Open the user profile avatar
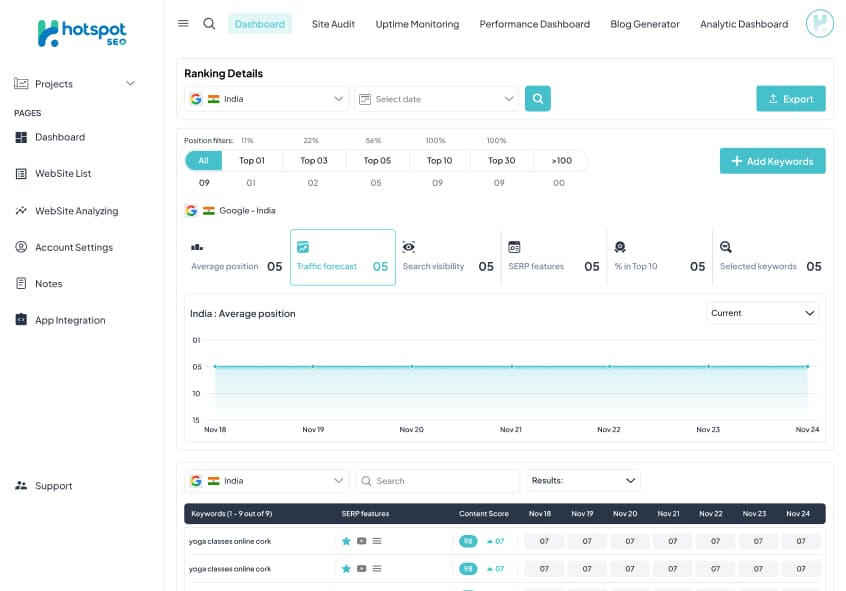Image resolution: width=846 pixels, height=591 pixels. coord(820,24)
